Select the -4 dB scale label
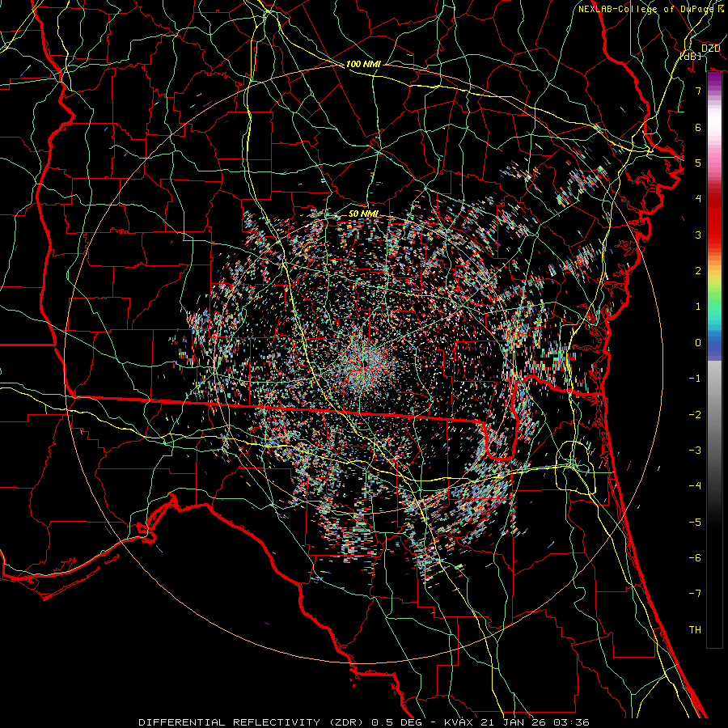 (x=695, y=486)
